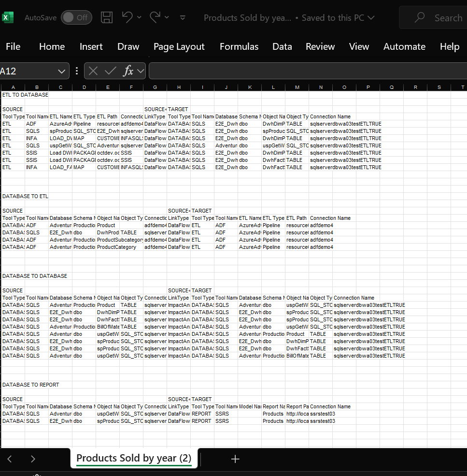
Task: Open Customize Quick Access Toolbar dropdown
Action: coord(183,17)
